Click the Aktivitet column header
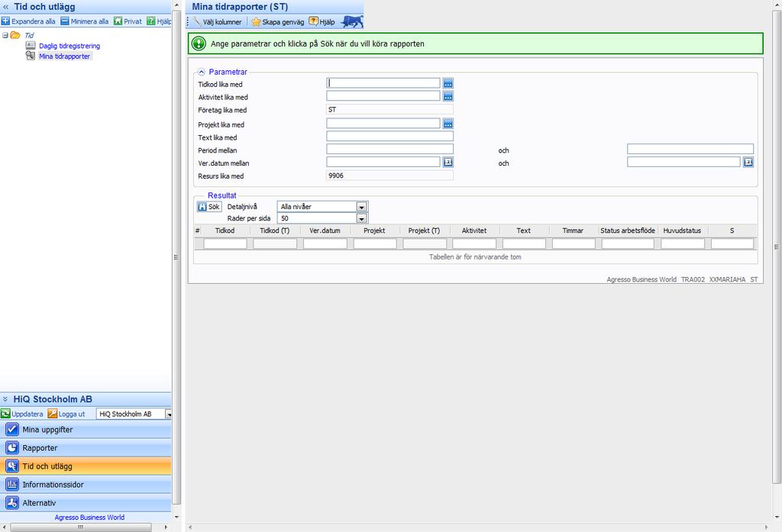The height and width of the screenshot is (532, 782). click(x=473, y=231)
